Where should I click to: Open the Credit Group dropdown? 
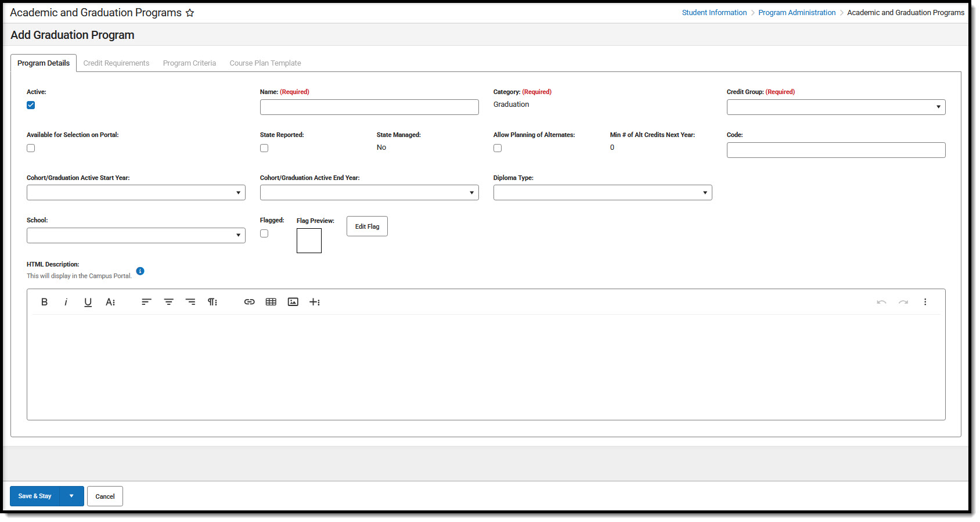[x=836, y=107]
